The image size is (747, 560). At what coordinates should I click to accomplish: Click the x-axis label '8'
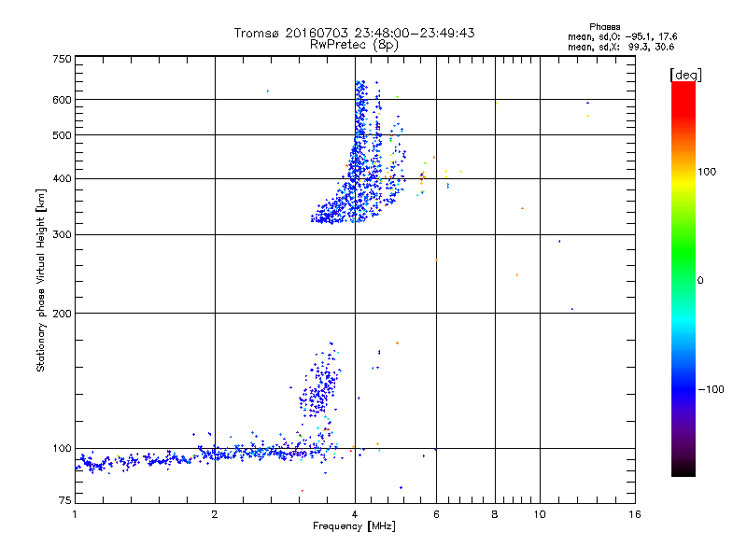(x=495, y=514)
